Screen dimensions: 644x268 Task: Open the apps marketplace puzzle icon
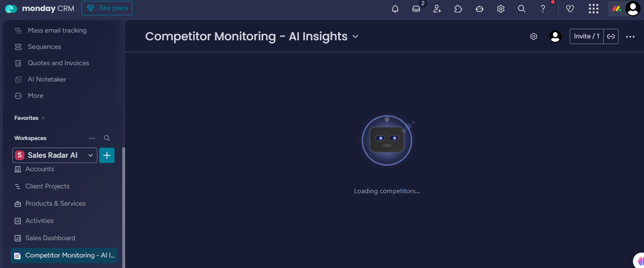(x=458, y=9)
